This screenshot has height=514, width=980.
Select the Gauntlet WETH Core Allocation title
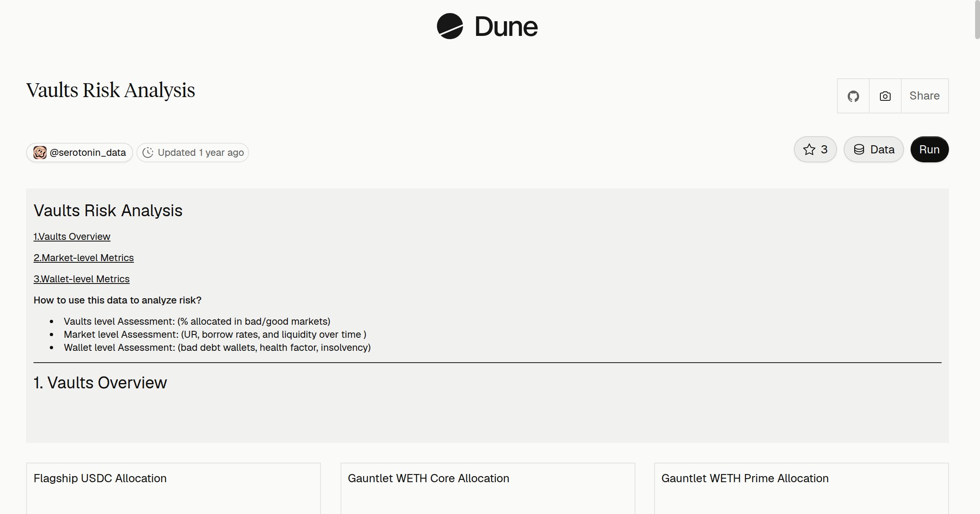point(428,478)
